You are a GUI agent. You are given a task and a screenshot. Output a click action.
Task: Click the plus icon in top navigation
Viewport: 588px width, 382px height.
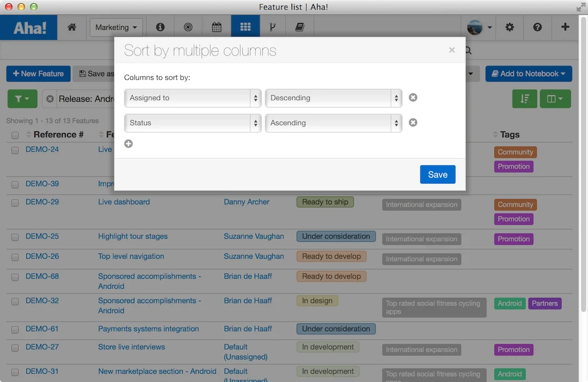(x=565, y=27)
